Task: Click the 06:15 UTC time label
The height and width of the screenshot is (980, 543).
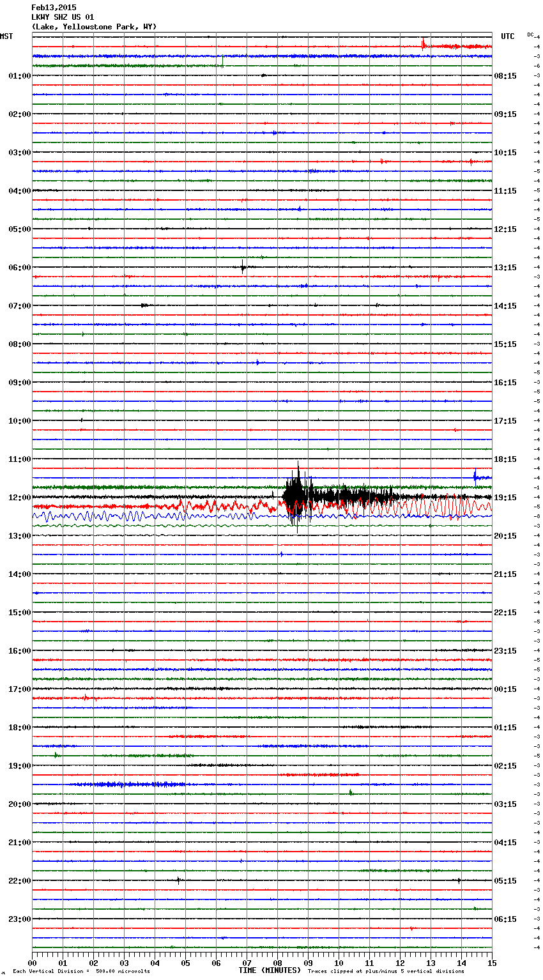Action: [505, 919]
